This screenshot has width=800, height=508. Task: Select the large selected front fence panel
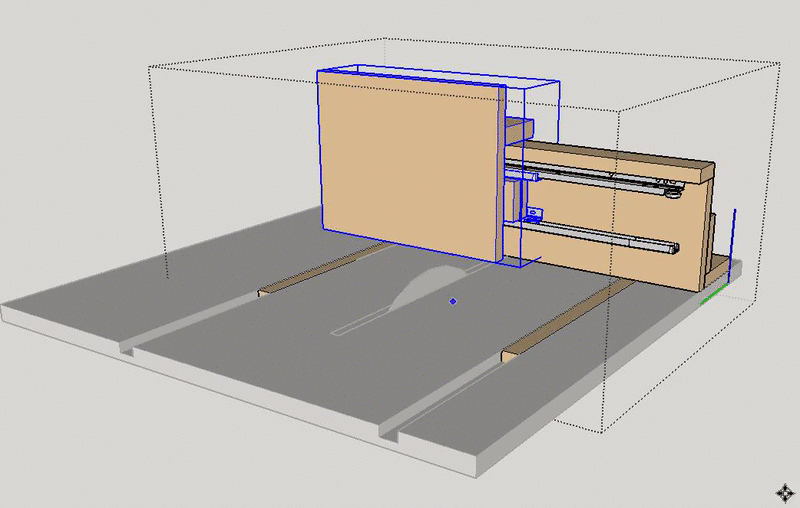click(x=411, y=166)
